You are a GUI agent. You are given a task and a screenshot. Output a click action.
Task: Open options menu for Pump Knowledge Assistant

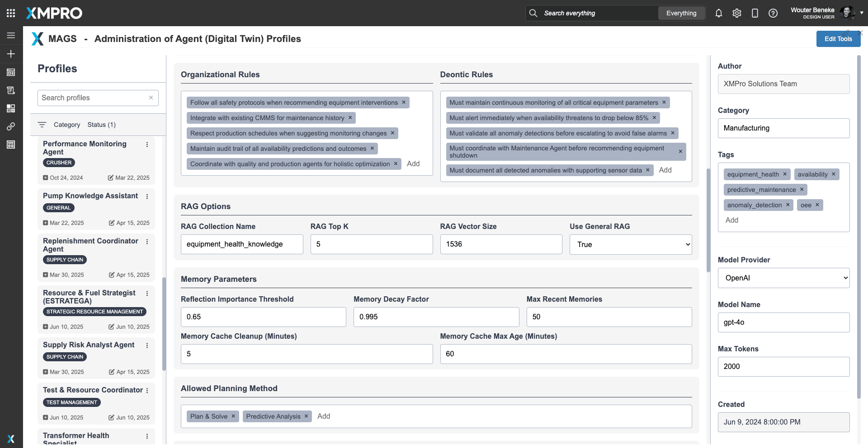coord(147,196)
